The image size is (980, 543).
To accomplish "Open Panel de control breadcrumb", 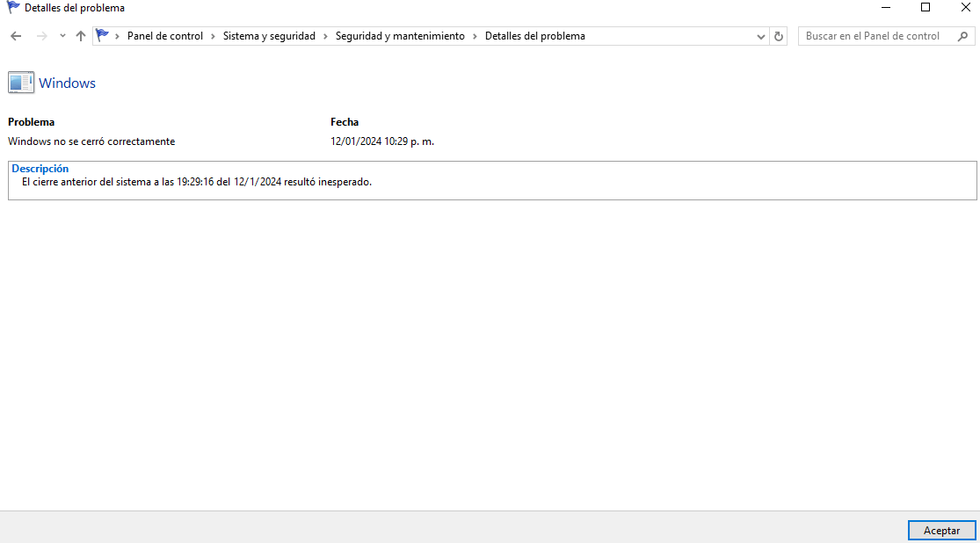I will coord(165,36).
